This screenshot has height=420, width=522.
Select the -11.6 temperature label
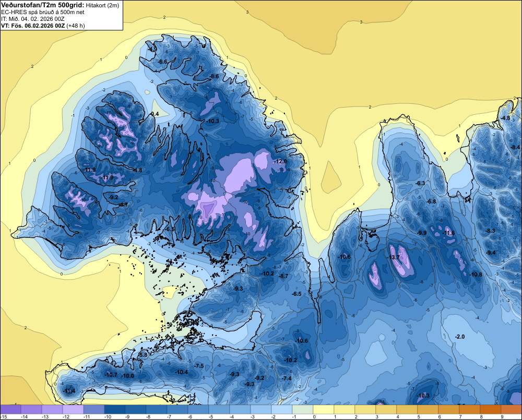click(x=448, y=233)
